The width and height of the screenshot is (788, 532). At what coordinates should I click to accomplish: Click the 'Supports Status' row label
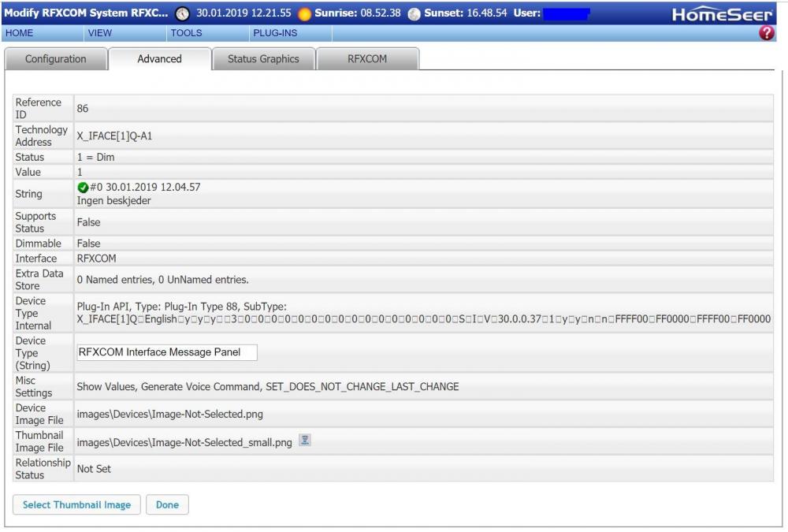35,222
